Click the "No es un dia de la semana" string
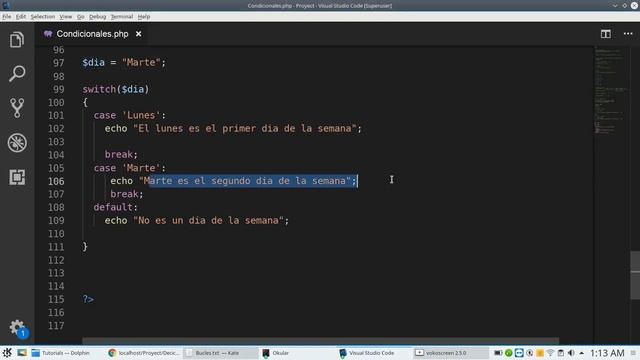Screen dimensions: 640x360 (209, 220)
